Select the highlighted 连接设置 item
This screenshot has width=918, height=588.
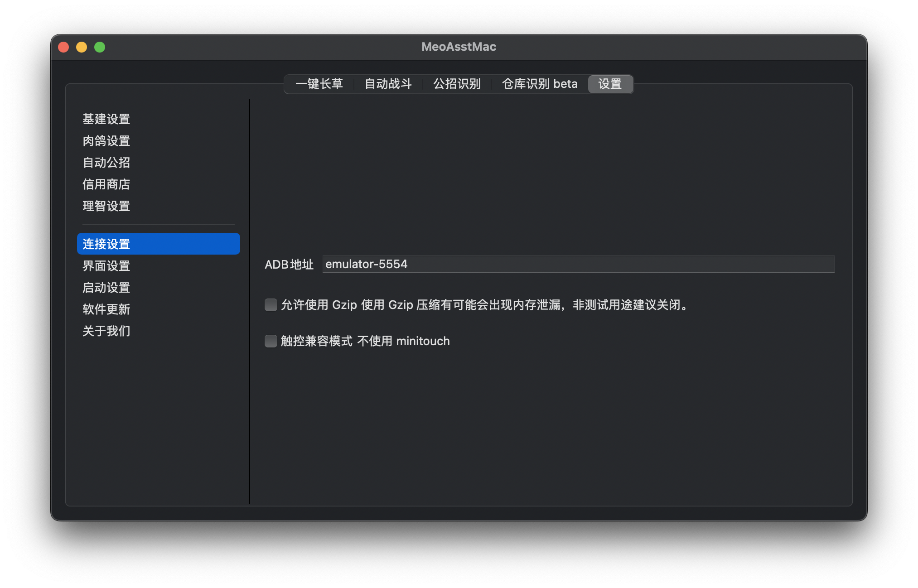coord(158,244)
